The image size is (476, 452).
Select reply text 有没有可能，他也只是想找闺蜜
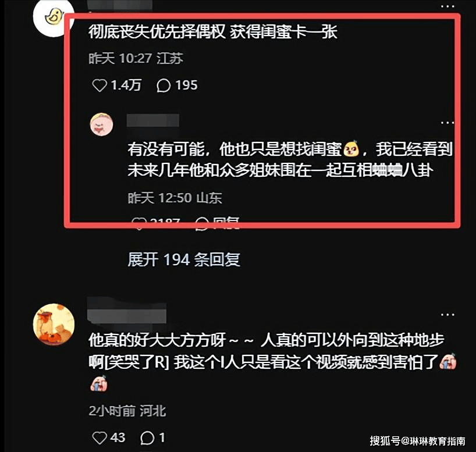235,150
